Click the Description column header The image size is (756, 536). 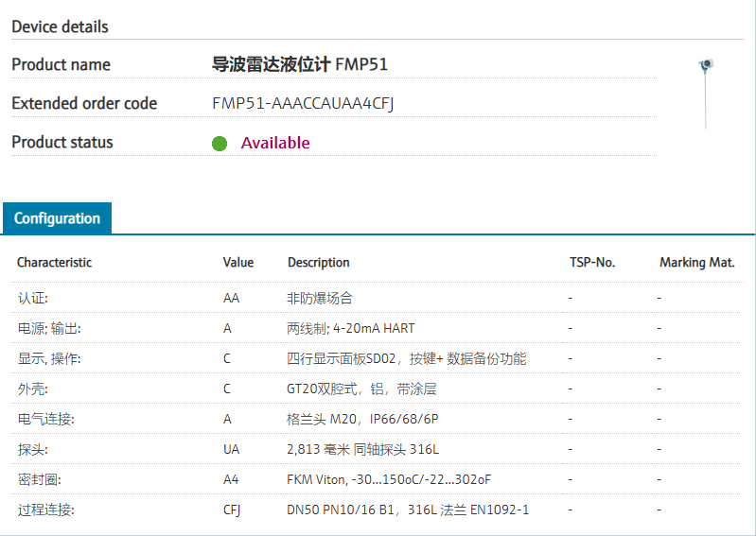[319, 262]
